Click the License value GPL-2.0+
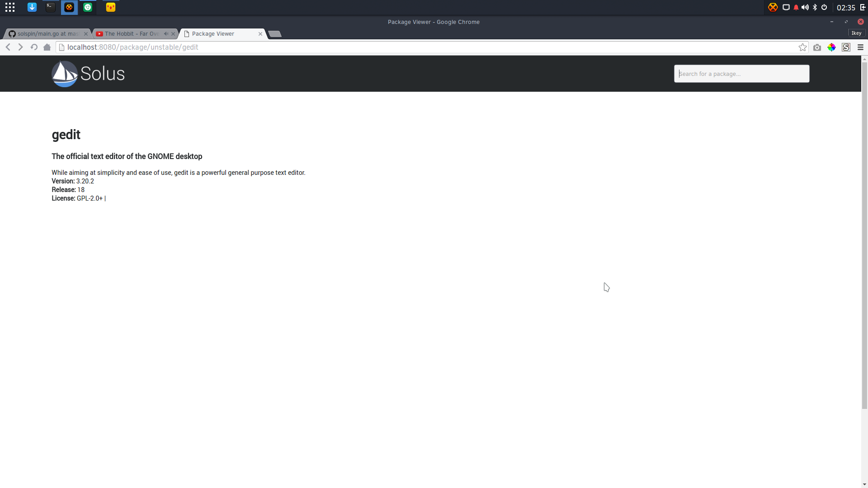868x488 pixels. [x=90, y=198]
